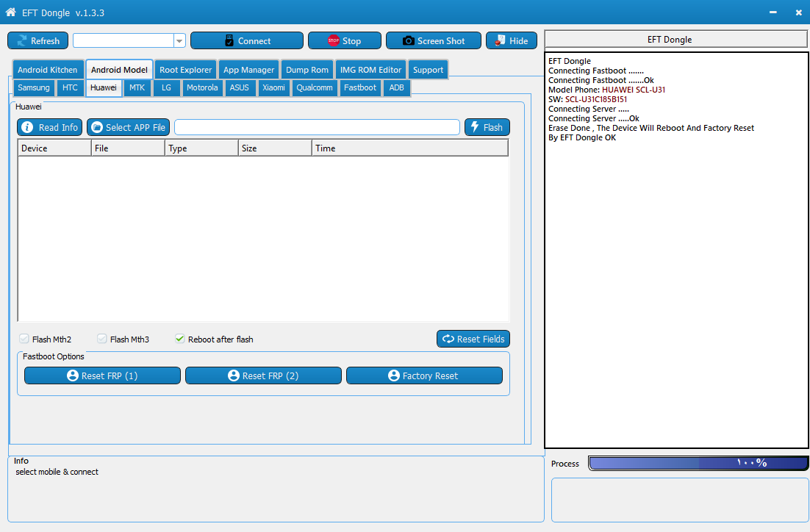The width and height of the screenshot is (810, 532).
Task: Click the Refresh arrows icon
Action: (x=22, y=41)
